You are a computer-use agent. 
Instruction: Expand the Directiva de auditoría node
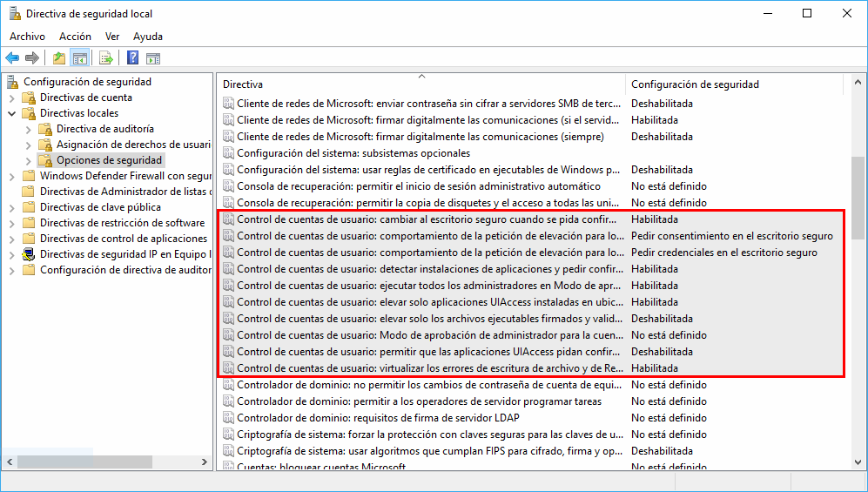pyautogui.click(x=28, y=129)
